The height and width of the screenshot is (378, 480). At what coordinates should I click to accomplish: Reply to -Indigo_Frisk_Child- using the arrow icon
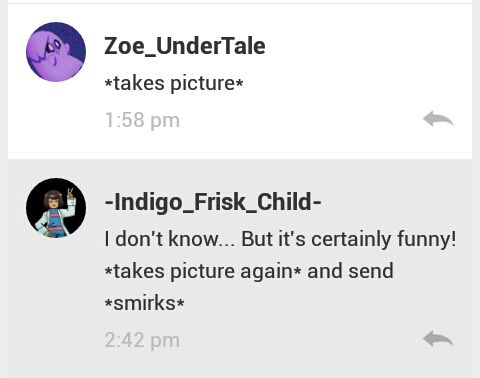(x=438, y=339)
